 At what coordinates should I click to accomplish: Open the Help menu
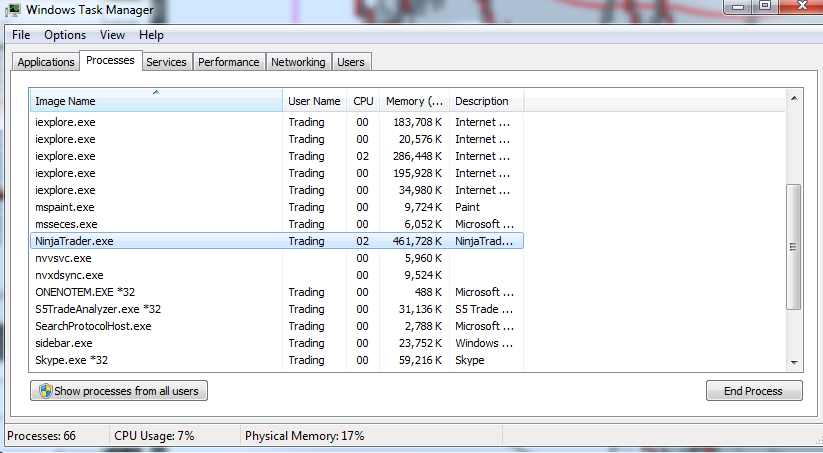point(151,35)
